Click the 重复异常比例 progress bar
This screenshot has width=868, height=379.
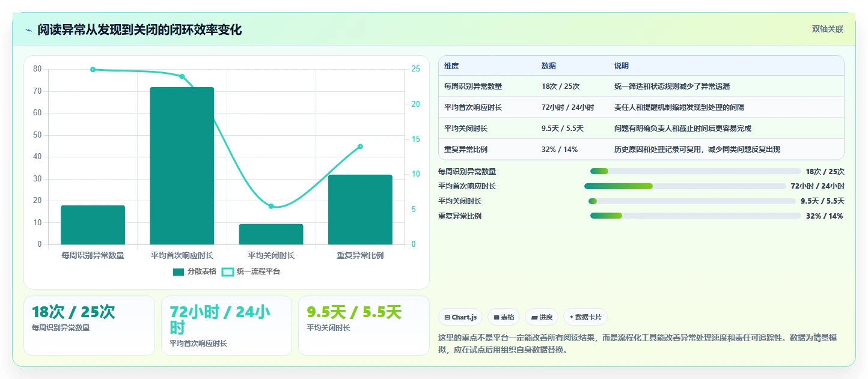click(695, 216)
